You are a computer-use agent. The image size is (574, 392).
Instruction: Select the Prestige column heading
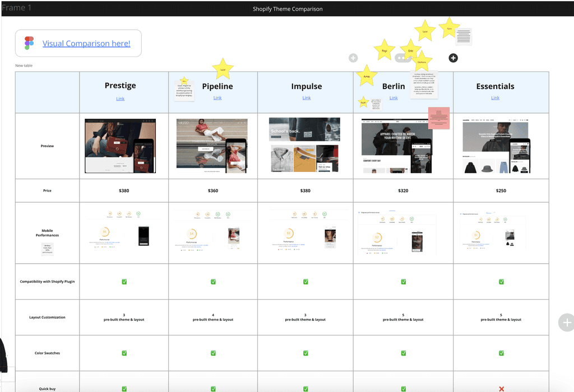click(120, 86)
